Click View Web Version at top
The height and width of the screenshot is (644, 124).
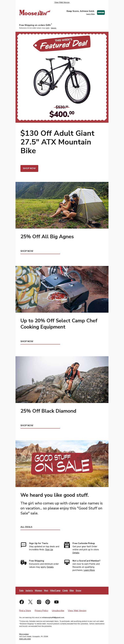point(62,2)
